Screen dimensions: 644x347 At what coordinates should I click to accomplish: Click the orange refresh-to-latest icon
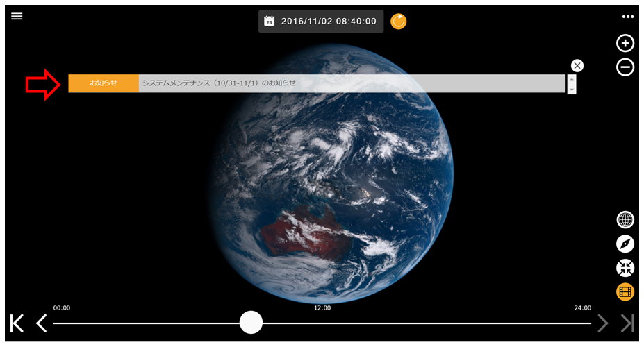pyautogui.click(x=399, y=22)
